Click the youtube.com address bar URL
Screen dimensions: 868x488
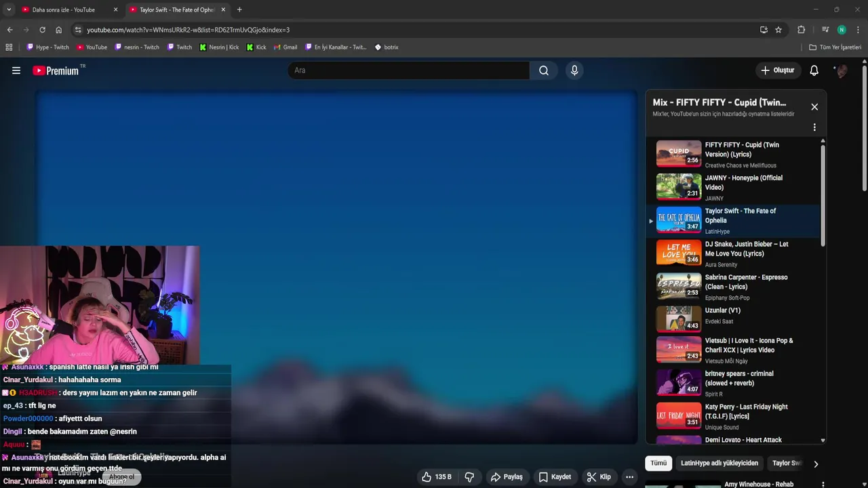pos(188,30)
